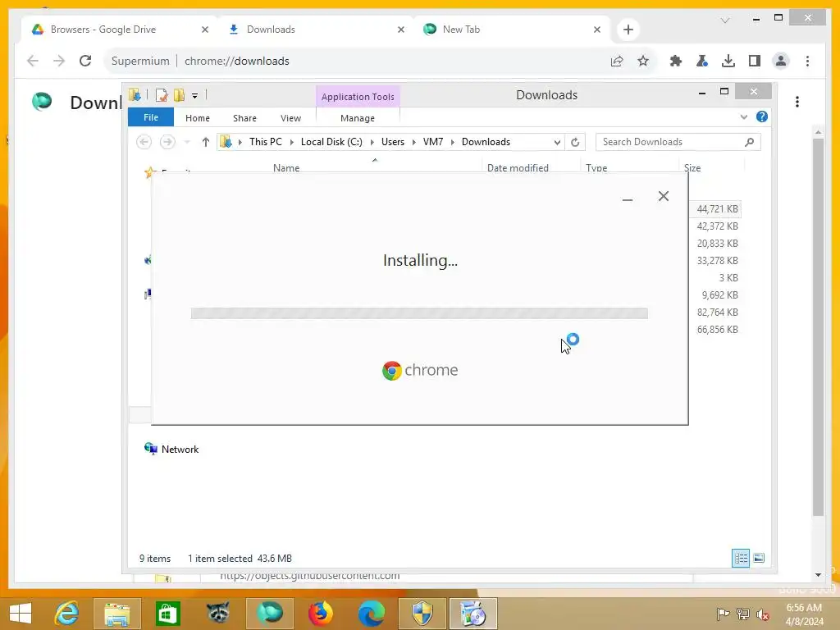Open the browser profile avatar
The image size is (840, 630).
(x=781, y=61)
